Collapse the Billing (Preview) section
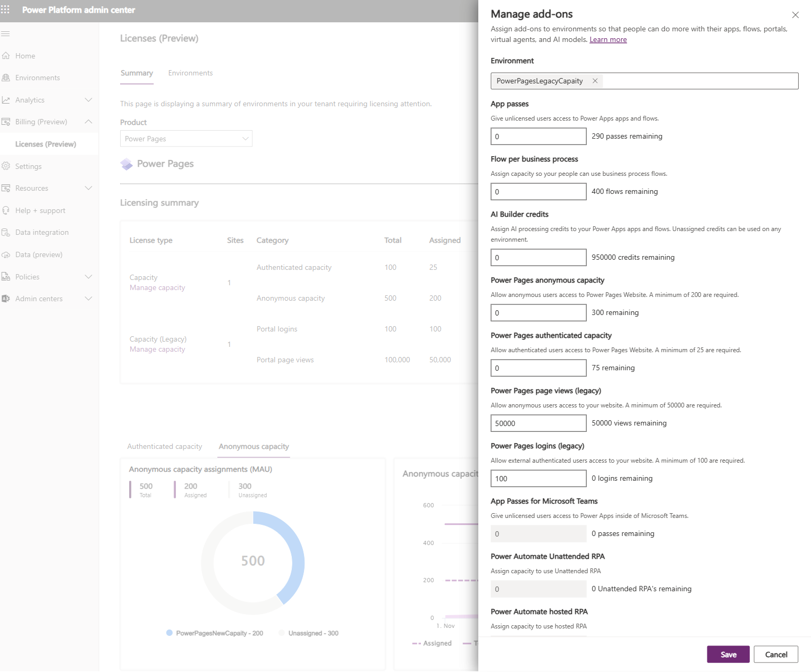This screenshot has width=811, height=672. click(88, 121)
